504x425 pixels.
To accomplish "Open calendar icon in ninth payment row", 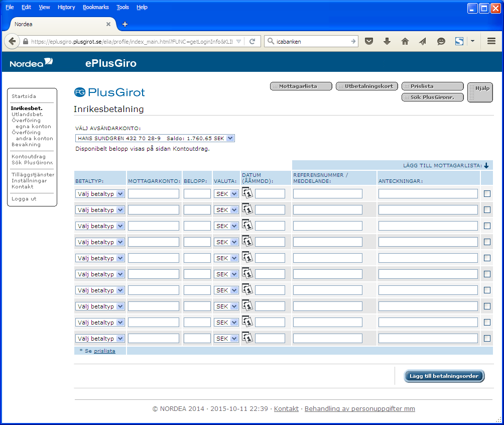I will (x=247, y=322).
